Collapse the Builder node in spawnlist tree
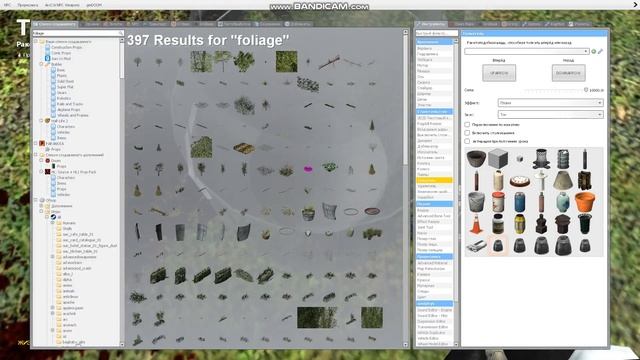640x360 pixels. 41,64
